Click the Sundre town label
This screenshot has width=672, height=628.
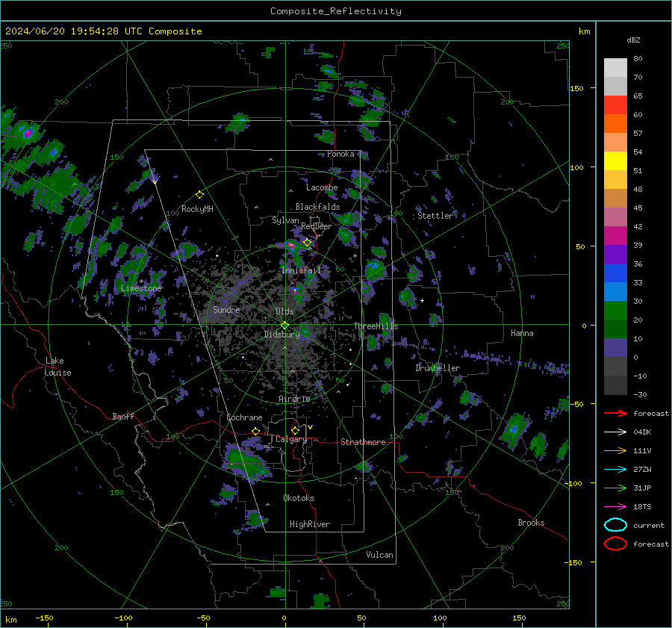click(226, 309)
